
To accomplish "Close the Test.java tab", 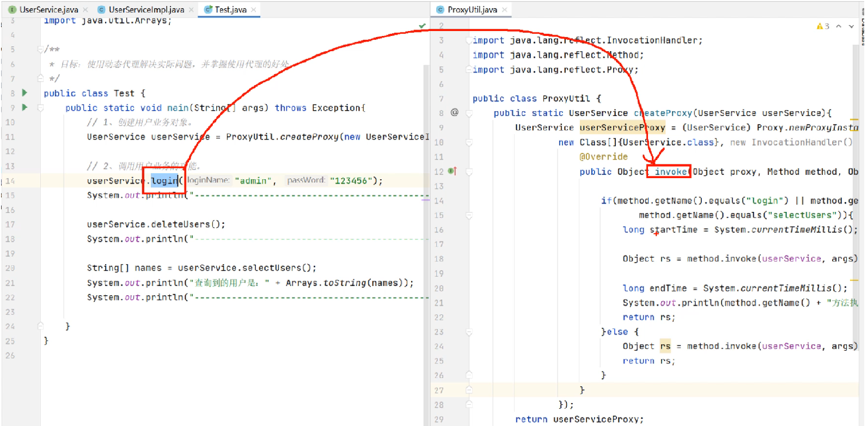I will coord(254,10).
